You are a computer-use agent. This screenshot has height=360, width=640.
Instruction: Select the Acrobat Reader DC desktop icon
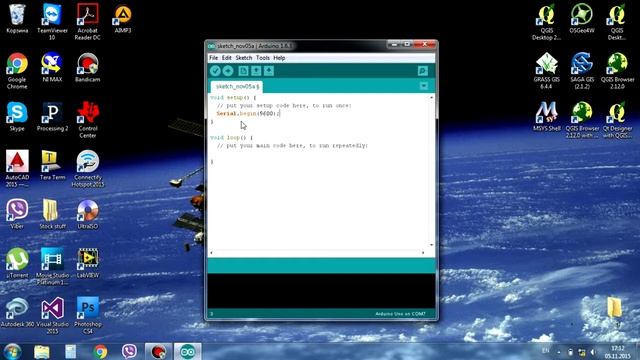pos(87,22)
